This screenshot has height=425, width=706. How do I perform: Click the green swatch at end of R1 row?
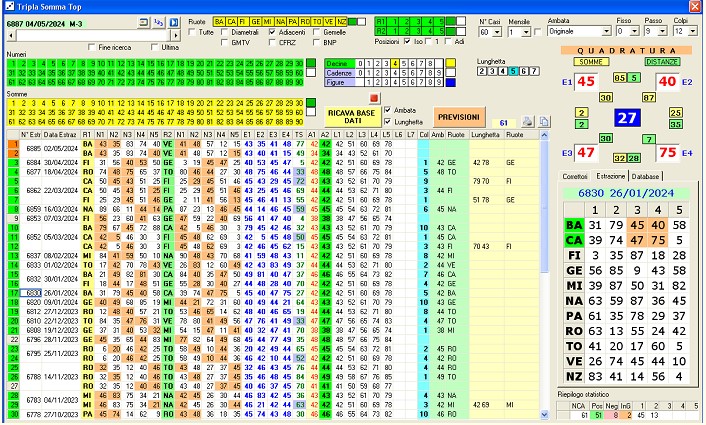451,22
